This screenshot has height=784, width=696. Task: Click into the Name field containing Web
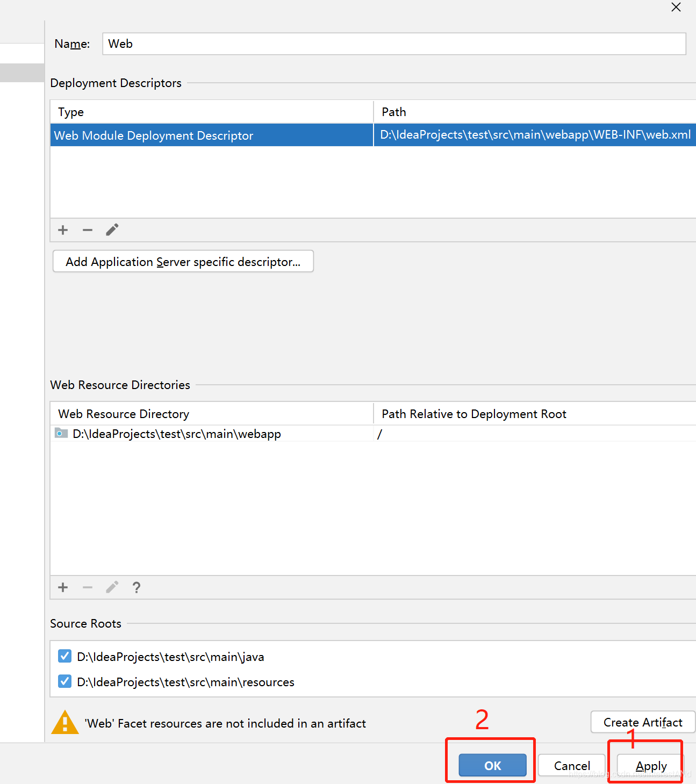[x=394, y=44]
